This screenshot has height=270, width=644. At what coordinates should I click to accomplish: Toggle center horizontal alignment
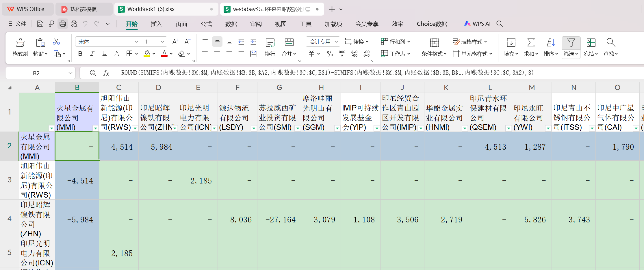coord(217,54)
